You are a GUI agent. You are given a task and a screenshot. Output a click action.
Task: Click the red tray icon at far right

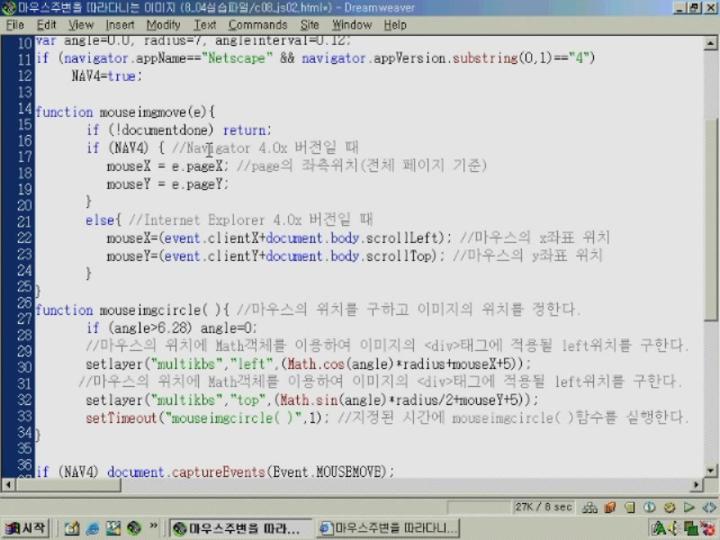(x=708, y=529)
